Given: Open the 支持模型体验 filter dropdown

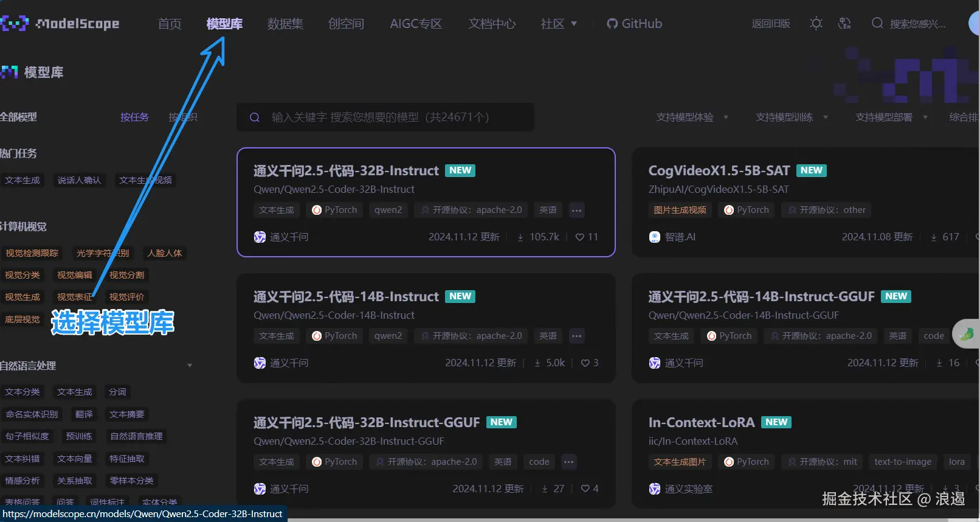Looking at the screenshot, I should tap(692, 117).
